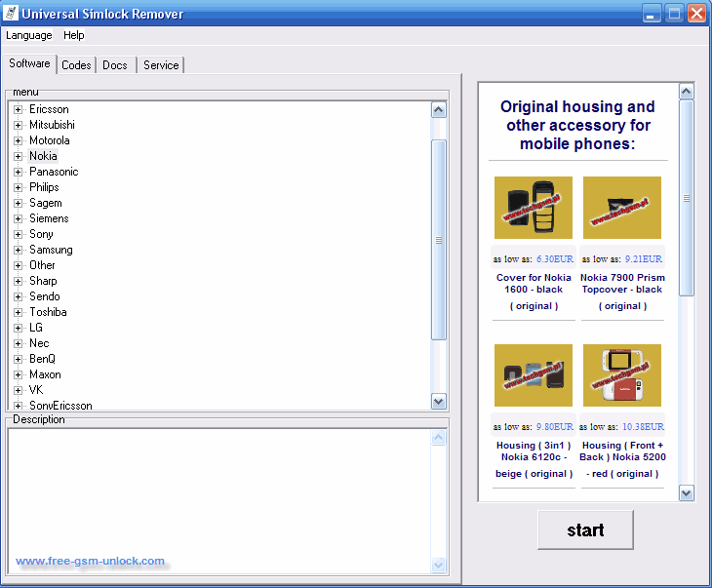The image size is (712, 588).
Task: Expand the Panasonic tree node
Action: [18, 172]
